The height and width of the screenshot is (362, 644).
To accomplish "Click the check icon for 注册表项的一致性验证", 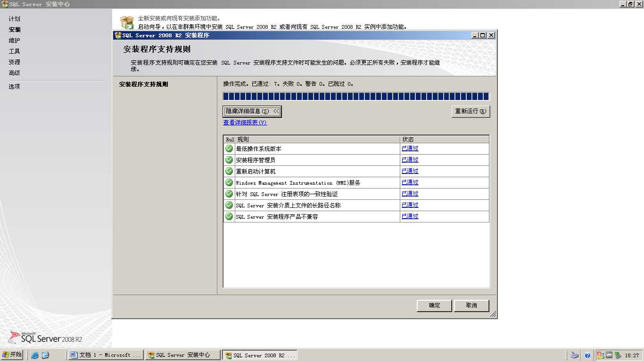I will (229, 194).
